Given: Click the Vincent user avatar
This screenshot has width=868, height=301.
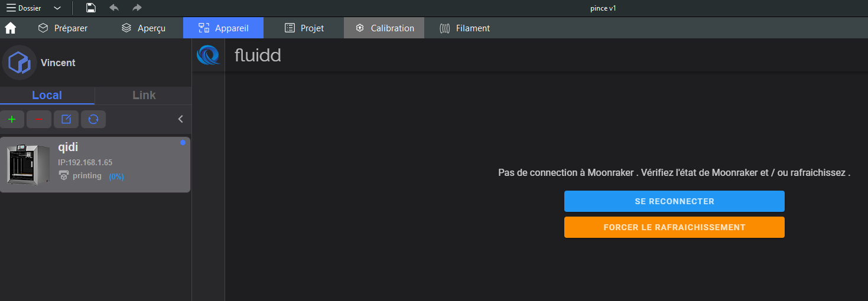Looking at the screenshot, I should [x=19, y=63].
